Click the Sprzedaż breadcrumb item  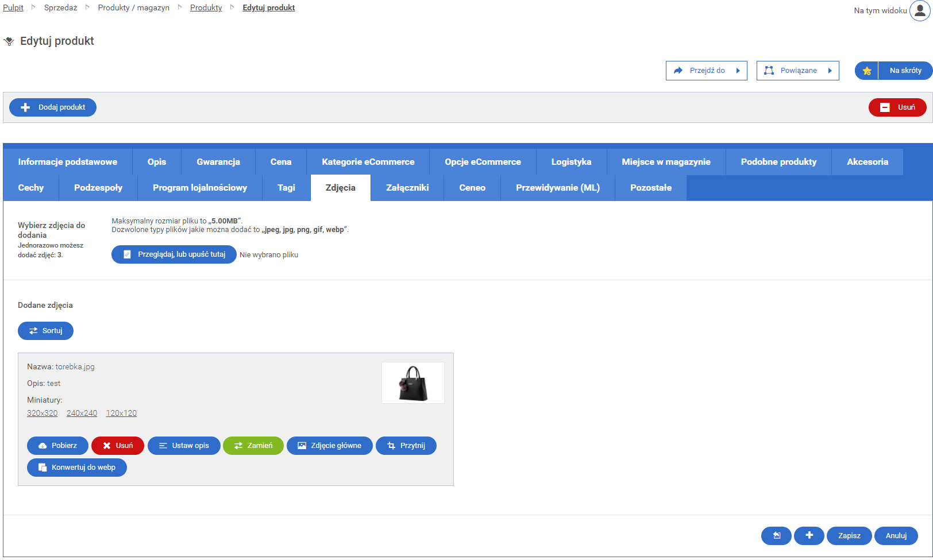point(60,7)
